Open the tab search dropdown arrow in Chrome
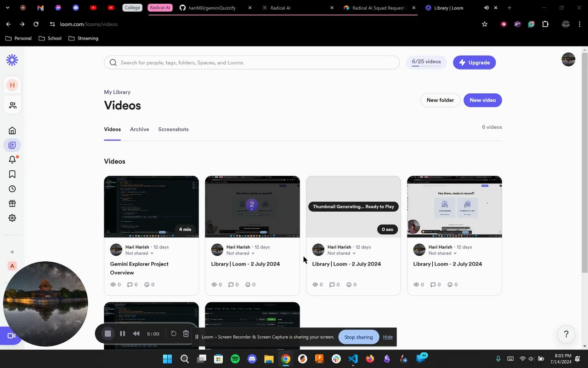 click(x=7, y=8)
